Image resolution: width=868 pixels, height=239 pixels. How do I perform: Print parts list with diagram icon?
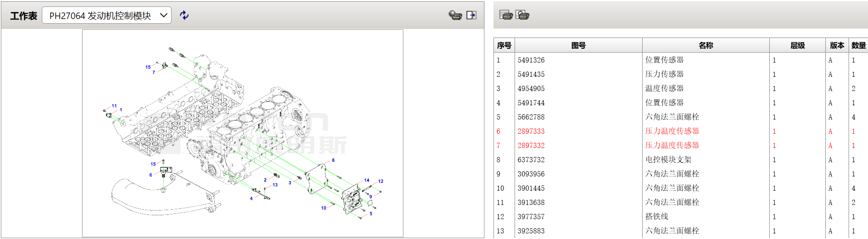pos(522,15)
